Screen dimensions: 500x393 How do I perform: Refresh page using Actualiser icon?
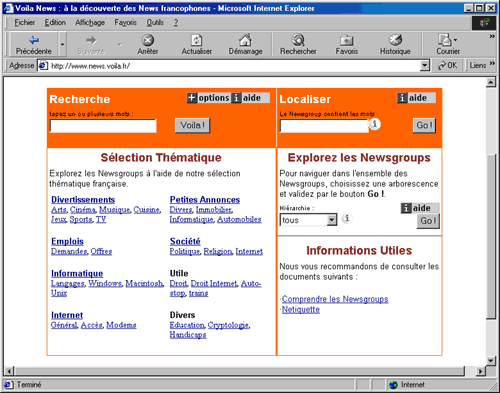click(196, 40)
